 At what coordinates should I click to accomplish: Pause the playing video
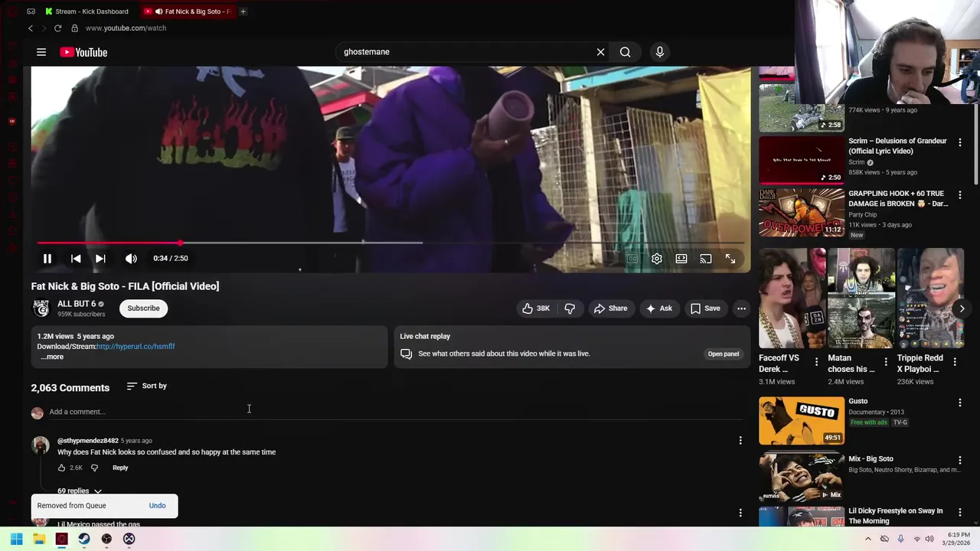click(47, 259)
